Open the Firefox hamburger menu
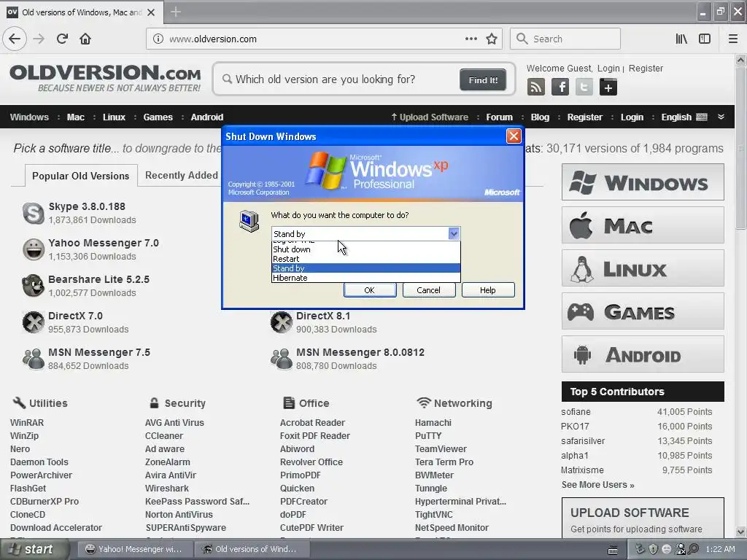This screenshot has height=560, width=747. (x=733, y=39)
